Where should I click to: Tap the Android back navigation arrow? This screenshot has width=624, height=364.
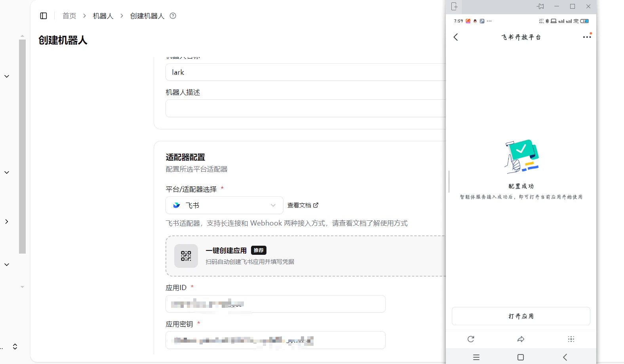pos(565,357)
